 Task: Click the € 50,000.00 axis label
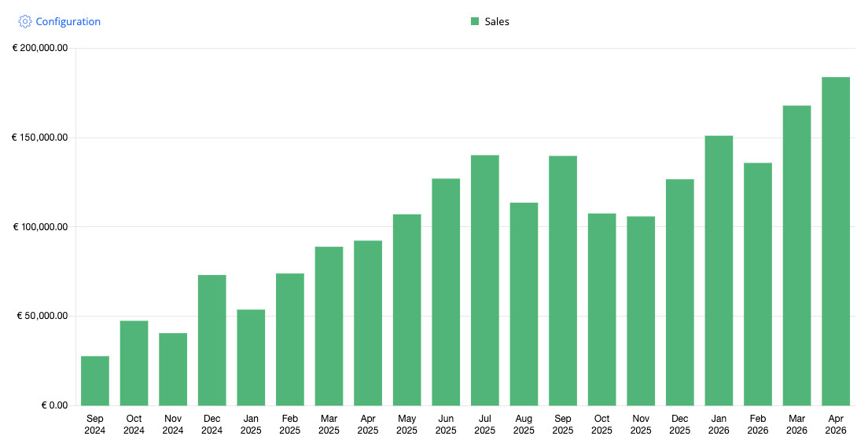coord(42,316)
